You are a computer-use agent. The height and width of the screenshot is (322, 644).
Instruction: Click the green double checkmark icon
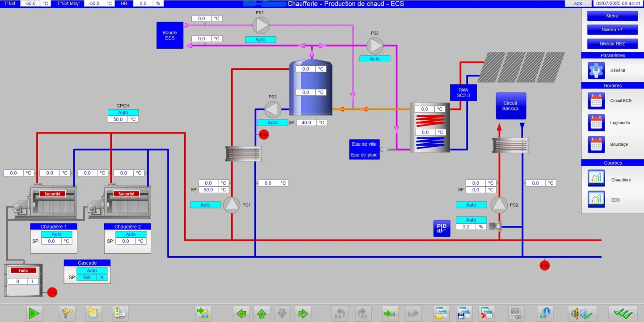tap(623, 314)
